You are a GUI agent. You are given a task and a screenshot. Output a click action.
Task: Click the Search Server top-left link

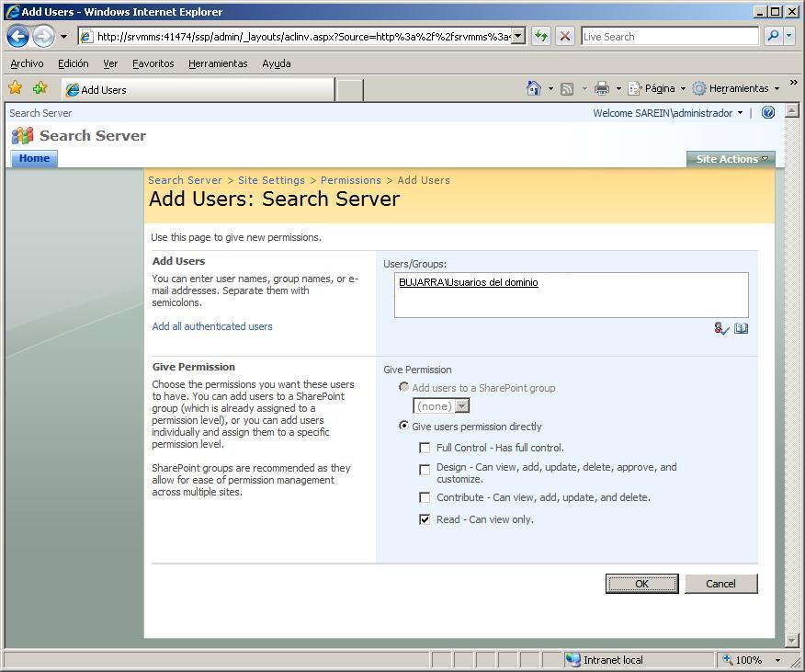click(40, 113)
